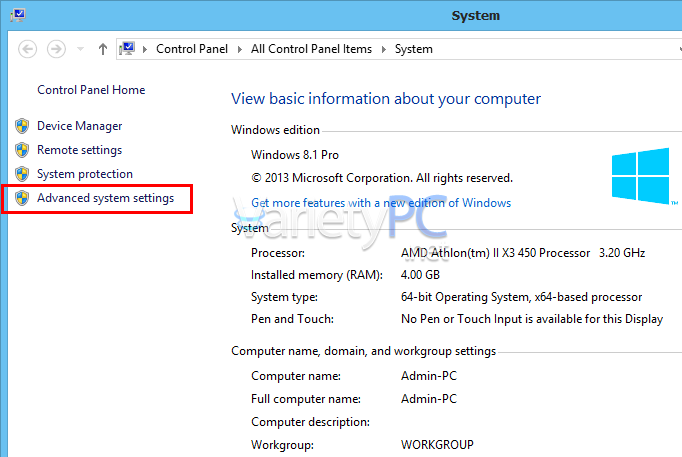Open Advanced system settings
Viewport: 682px width, 457px height.
[x=106, y=198]
